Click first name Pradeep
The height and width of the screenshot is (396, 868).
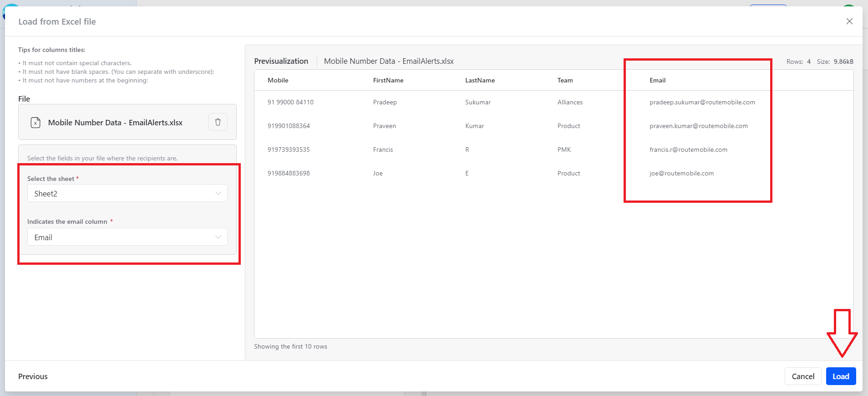point(385,102)
